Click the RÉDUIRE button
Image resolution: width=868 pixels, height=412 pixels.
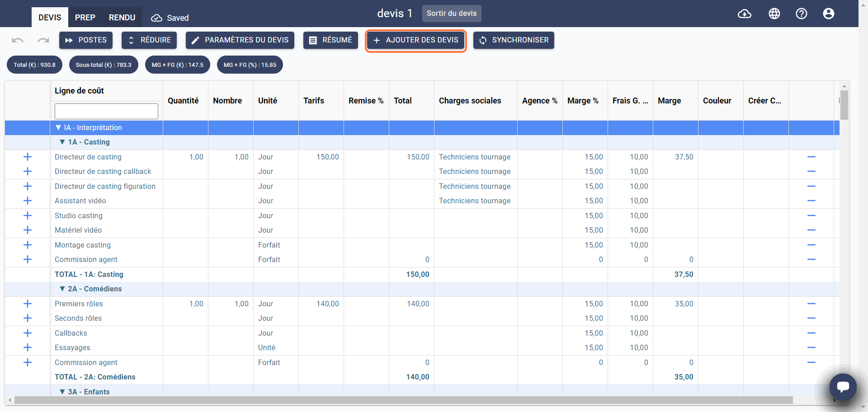[149, 40]
